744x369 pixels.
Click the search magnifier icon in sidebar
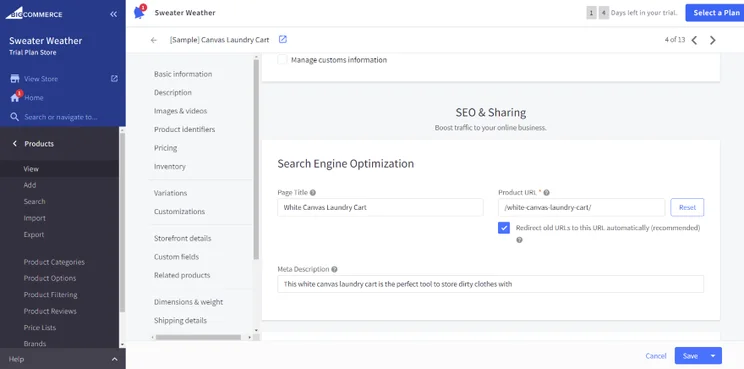pyautogui.click(x=15, y=117)
